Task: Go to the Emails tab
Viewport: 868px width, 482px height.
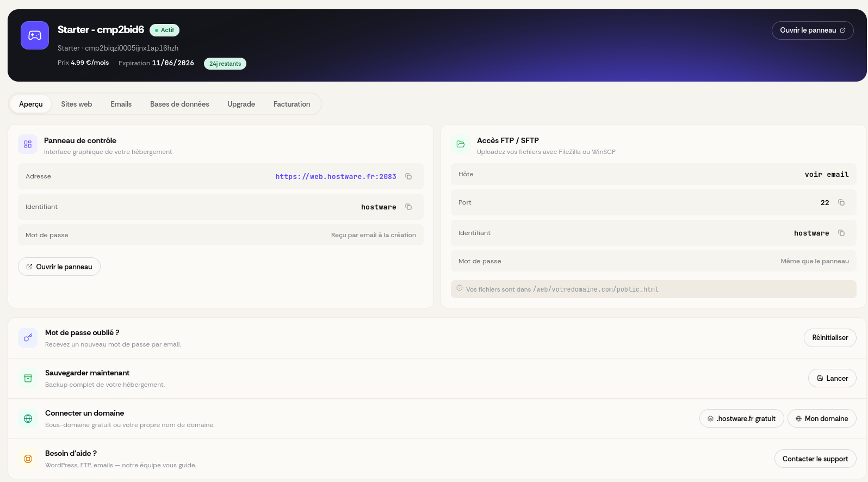Action: 121,104
